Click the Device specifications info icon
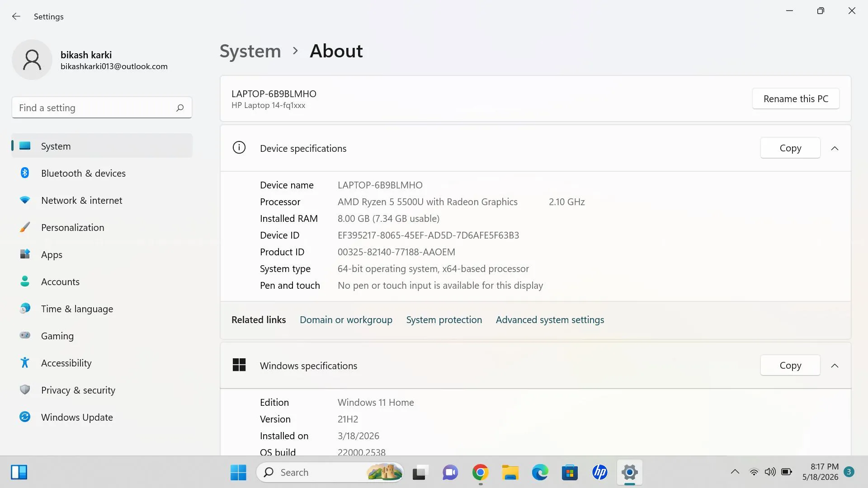 [x=239, y=148]
